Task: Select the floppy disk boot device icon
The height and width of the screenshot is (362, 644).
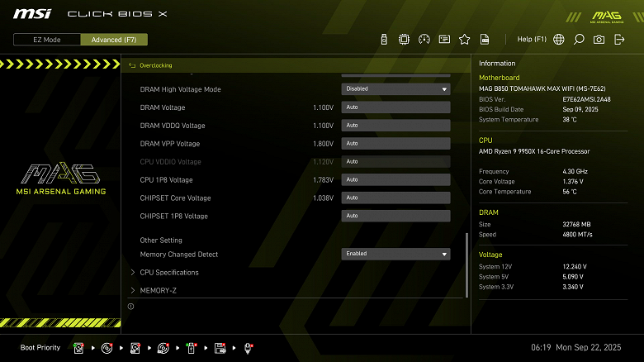Action: 220,348
